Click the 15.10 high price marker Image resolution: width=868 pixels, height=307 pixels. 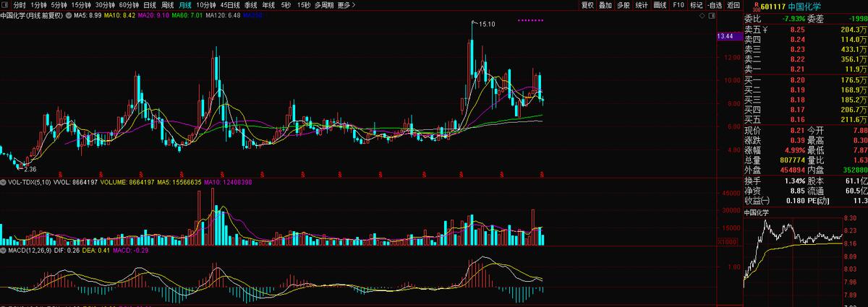pyautogui.click(x=487, y=25)
